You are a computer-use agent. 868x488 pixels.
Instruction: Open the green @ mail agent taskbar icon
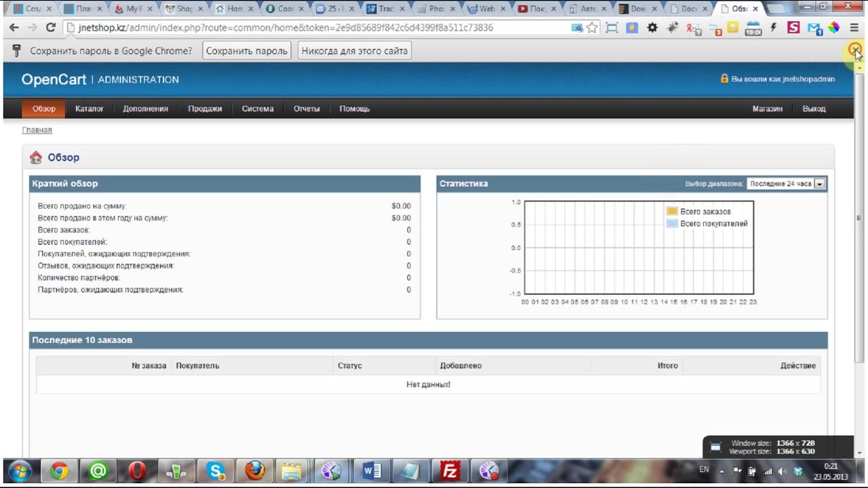click(98, 470)
